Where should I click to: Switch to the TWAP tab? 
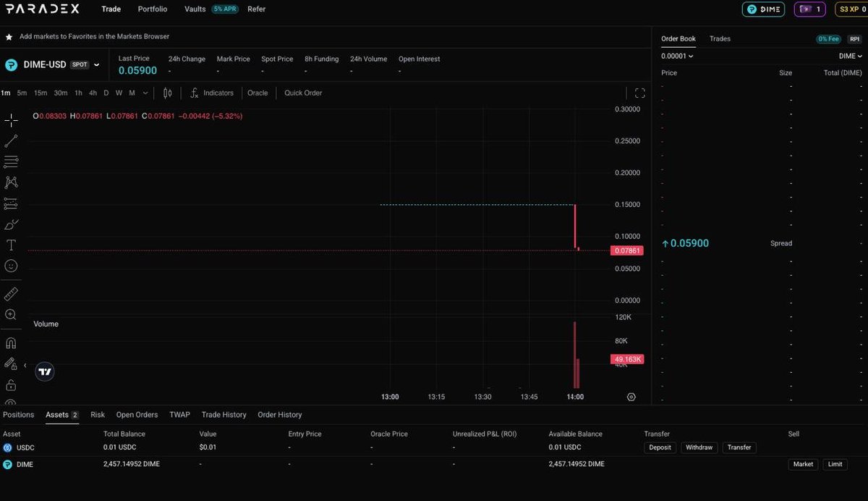[179, 415]
